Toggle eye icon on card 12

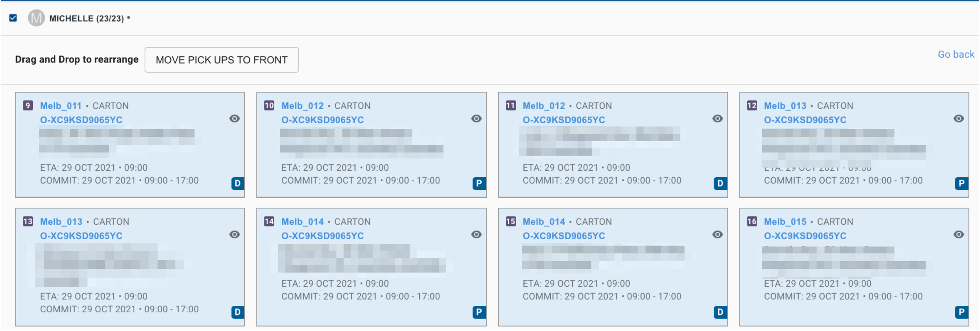(959, 119)
